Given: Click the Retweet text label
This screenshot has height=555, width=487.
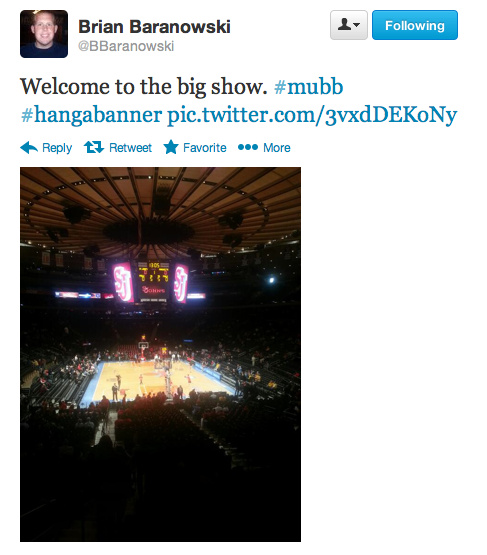Looking at the screenshot, I should coord(130,148).
